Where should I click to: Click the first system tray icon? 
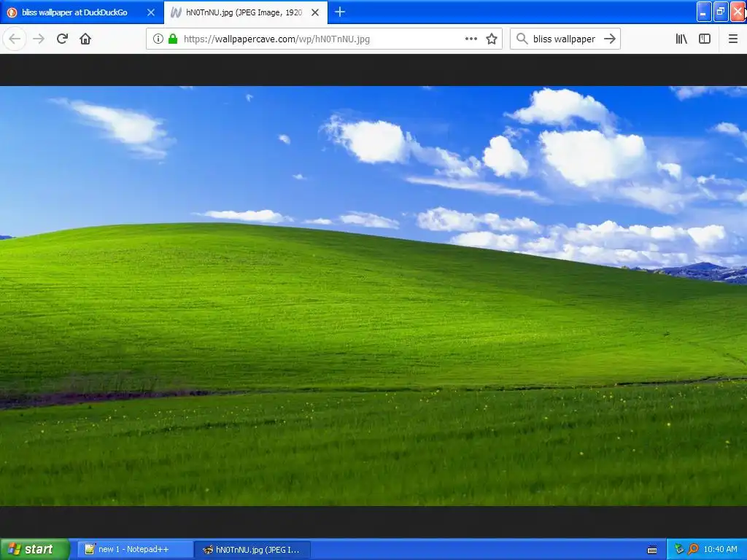679,550
